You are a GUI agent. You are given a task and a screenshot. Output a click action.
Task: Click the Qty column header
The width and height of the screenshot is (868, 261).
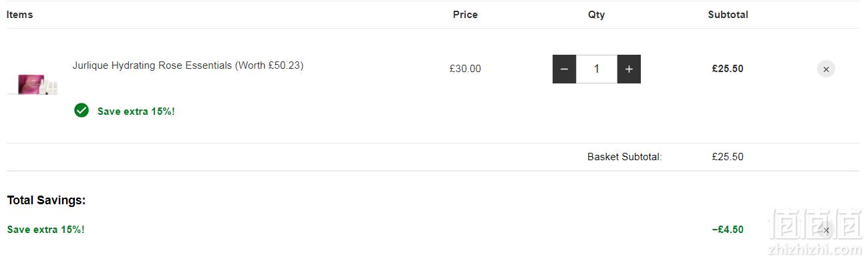(597, 15)
